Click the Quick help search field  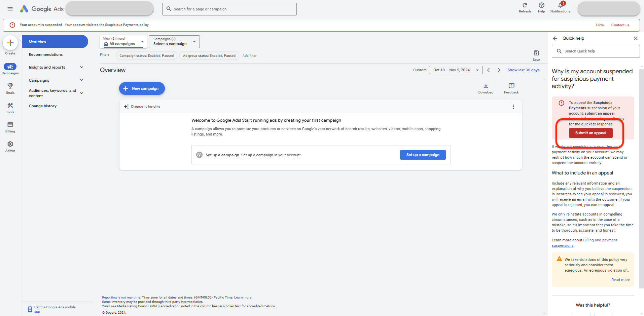596,51
